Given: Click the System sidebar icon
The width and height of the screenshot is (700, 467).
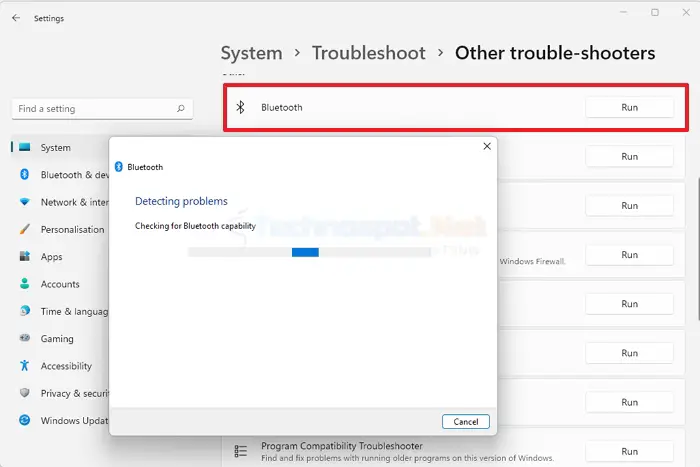Looking at the screenshot, I should click(x=25, y=147).
